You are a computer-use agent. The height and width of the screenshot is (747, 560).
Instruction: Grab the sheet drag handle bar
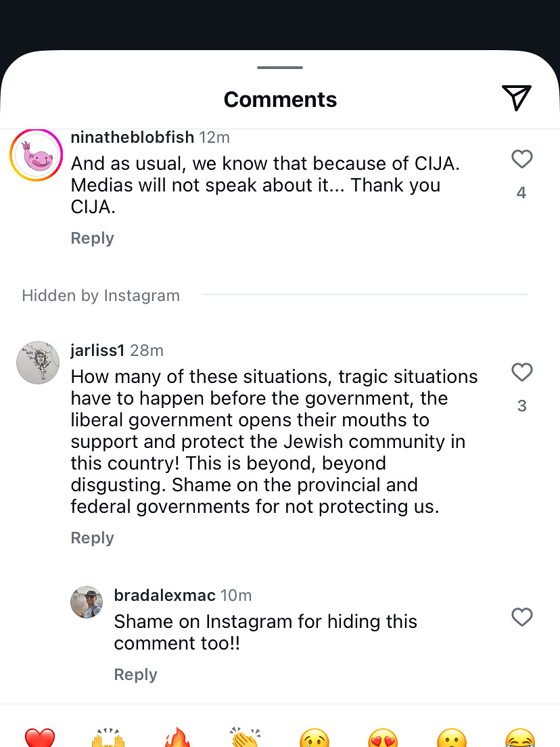pyautogui.click(x=280, y=68)
